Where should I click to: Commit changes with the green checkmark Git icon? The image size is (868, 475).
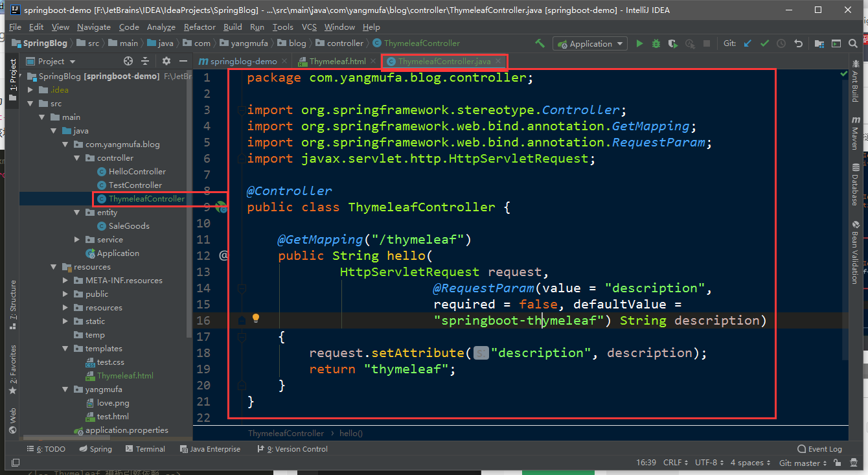coord(764,43)
